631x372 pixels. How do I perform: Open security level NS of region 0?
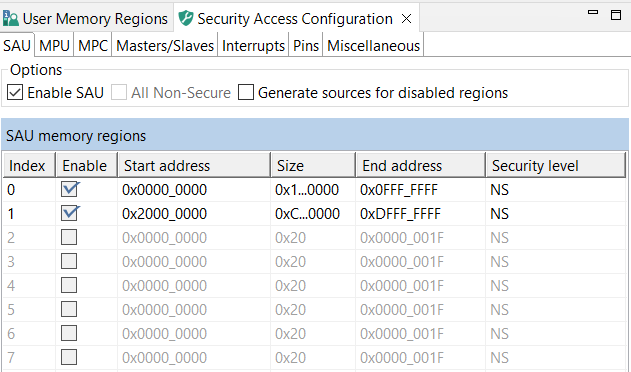click(499, 190)
